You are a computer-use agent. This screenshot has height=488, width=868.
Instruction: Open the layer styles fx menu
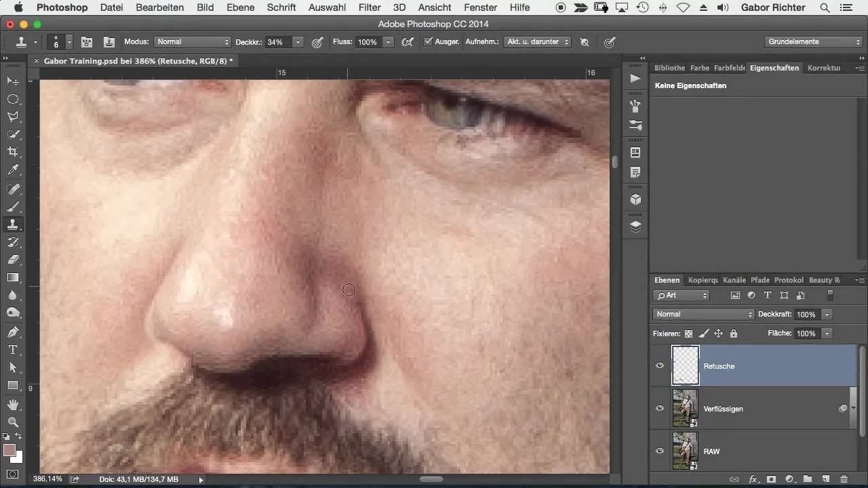coord(753,479)
